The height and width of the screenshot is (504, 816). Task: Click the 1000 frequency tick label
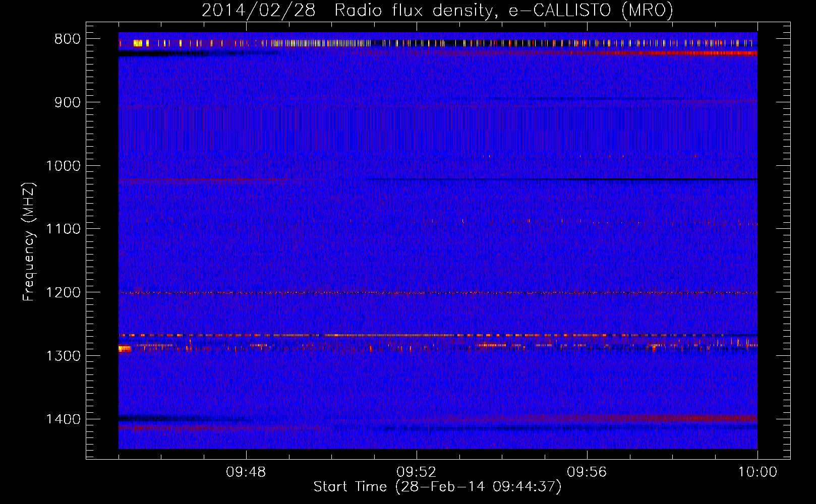click(63, 166)
